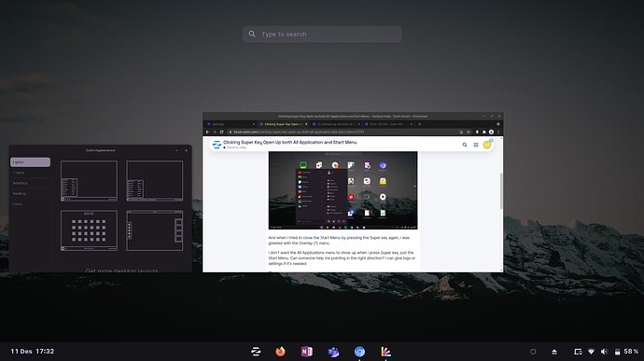Click the circle indicator in the tray
The image size is (644, 361).
click(533, 352)
